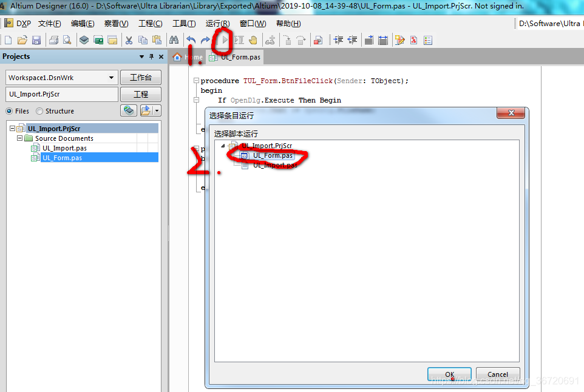This screenshot has width=584, height=392.
Task: Click the Run to Cursor icon
Action: [239, 40]
